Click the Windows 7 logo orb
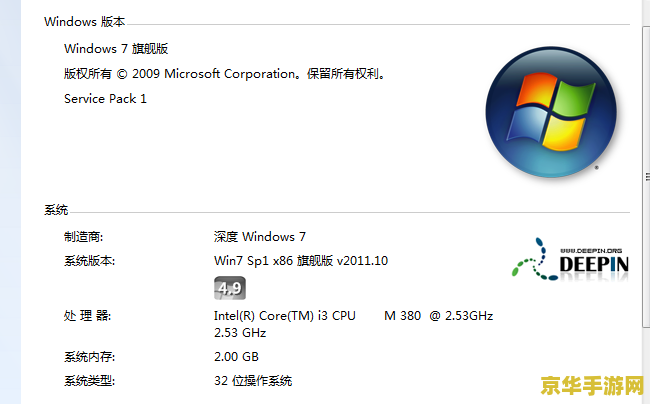The height and width of the screenshot is (404, 650). pyautogui.click(x=551, y=112)
